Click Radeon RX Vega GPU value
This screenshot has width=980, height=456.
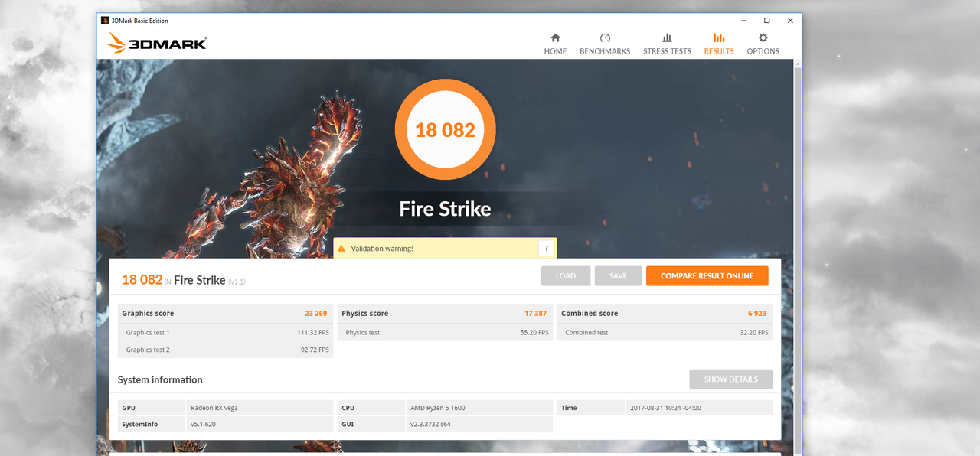tap(214, 408)
